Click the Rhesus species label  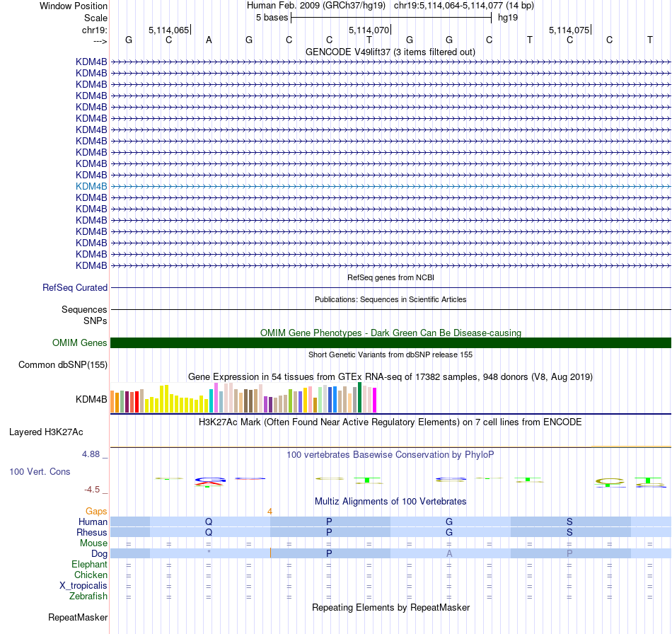92,532
